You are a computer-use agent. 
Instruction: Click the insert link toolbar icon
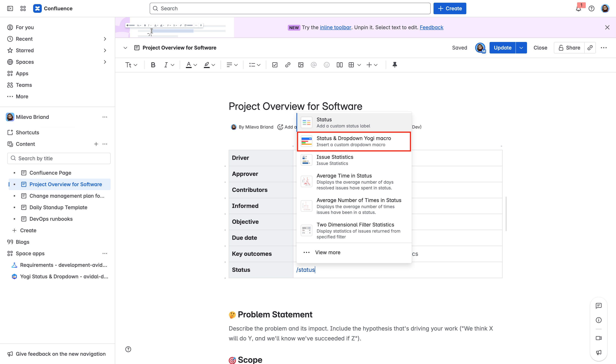288,65
